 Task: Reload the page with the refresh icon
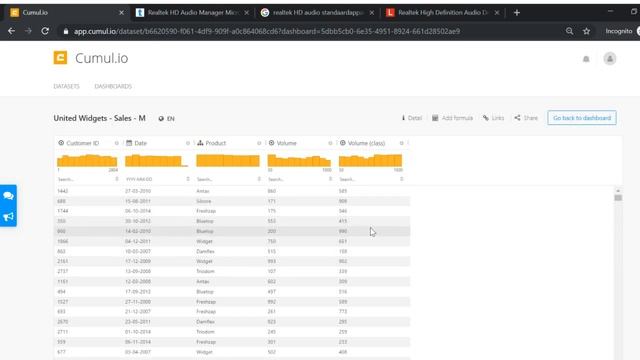pyautogui.click(x=45, y=31)
